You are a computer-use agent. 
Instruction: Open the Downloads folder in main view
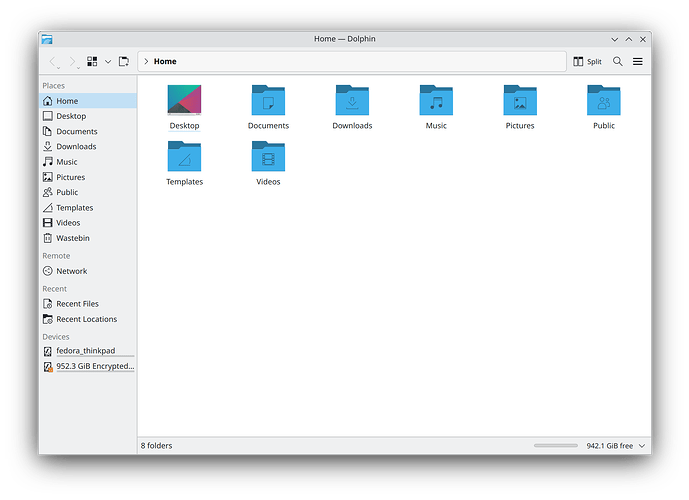pos(352,102)
